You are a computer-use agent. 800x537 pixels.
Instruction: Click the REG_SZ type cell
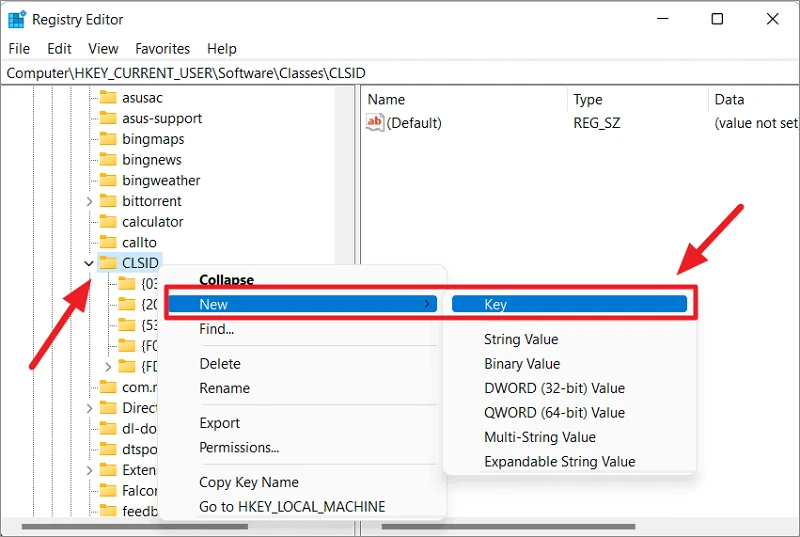pos(597,123)
